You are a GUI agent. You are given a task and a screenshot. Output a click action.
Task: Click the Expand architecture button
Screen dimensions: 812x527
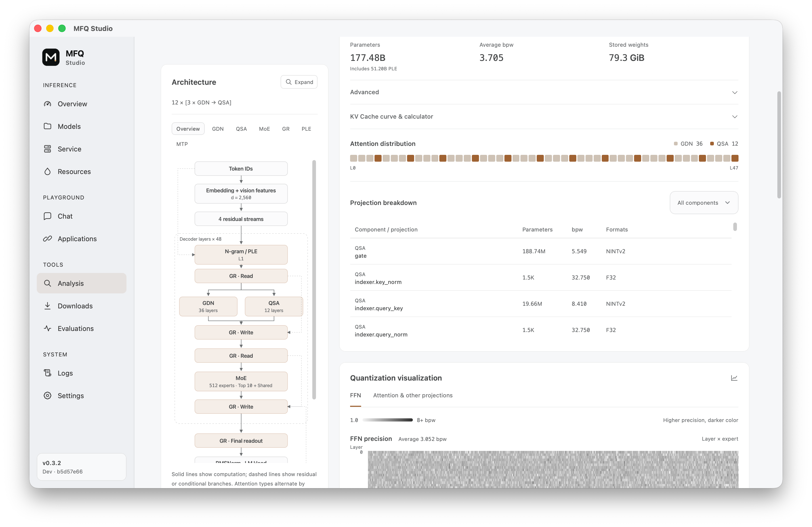click(x=299, y=82)
